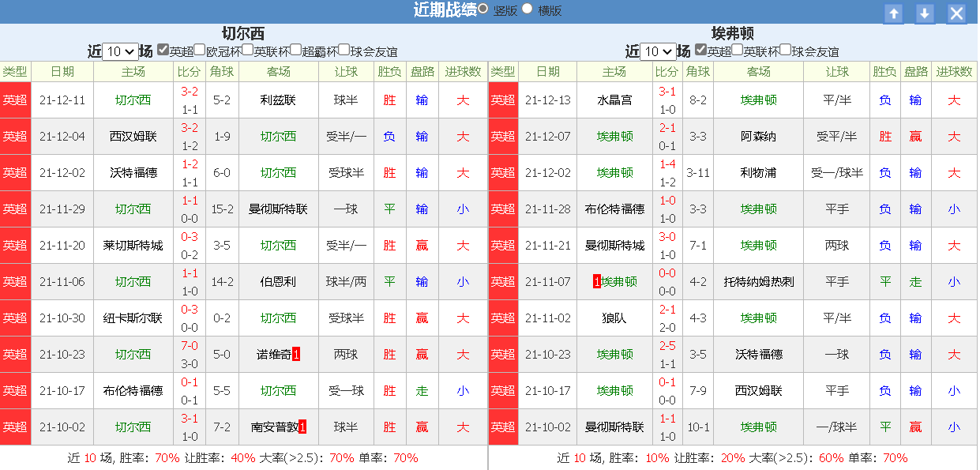Toggle Everton's 球会友谊 checkbox
The image size is (980, 470).
point(786,50)
